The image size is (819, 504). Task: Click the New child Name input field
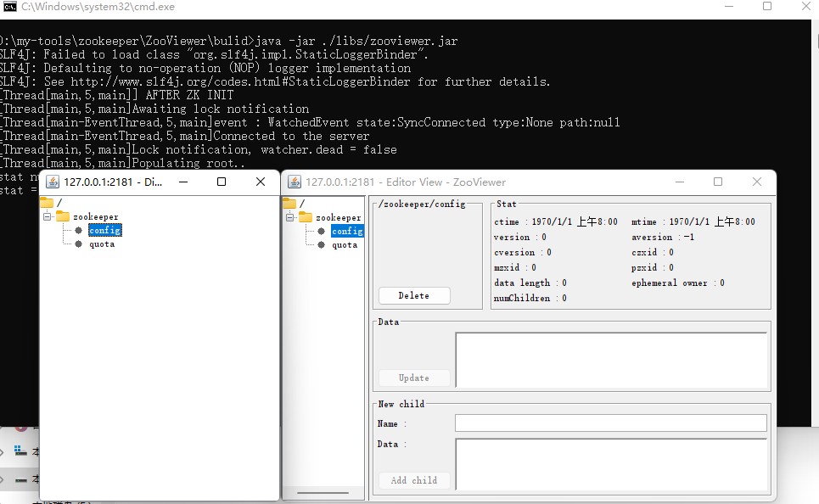coord(610,423)
